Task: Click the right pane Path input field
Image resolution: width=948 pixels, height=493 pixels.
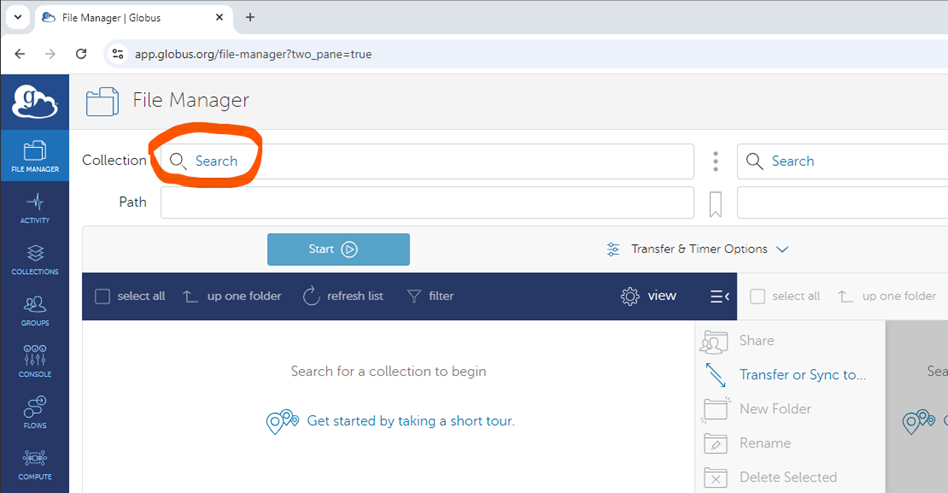Action: pyautogui.click(x=842, y=202)
